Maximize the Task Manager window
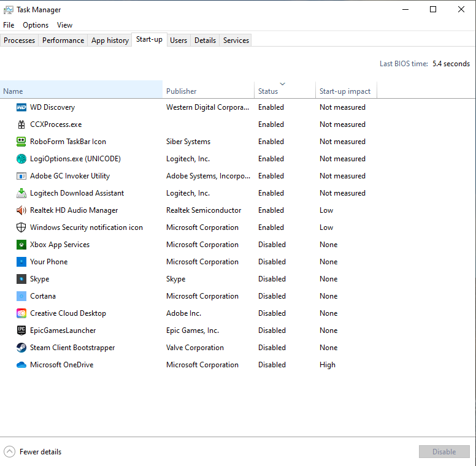The height and width of the screenshot is (466, 476). 433,9
